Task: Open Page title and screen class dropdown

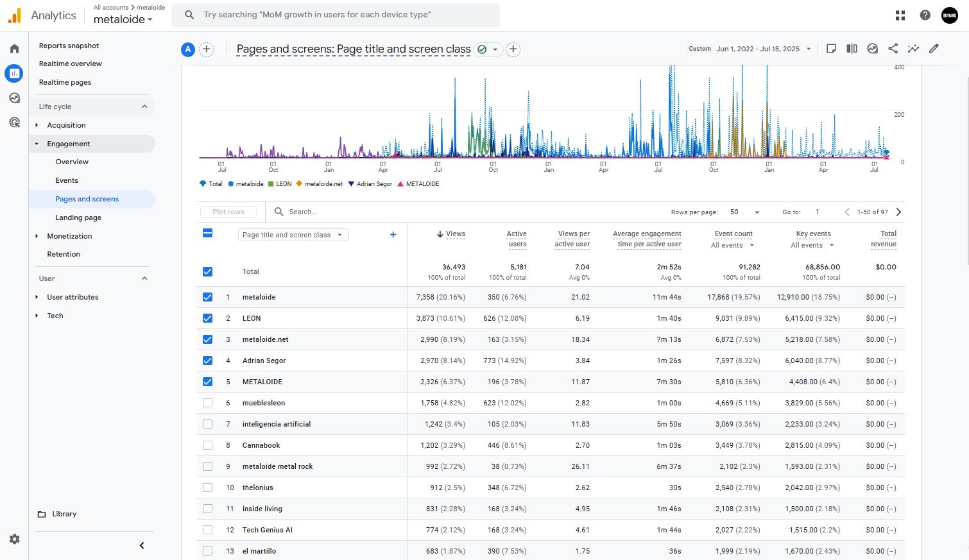Action: point(293,235)
